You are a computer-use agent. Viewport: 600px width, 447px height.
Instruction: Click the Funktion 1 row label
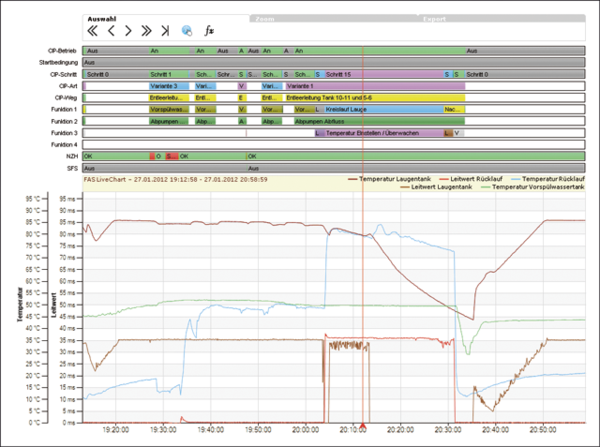(x=64, y=109)
